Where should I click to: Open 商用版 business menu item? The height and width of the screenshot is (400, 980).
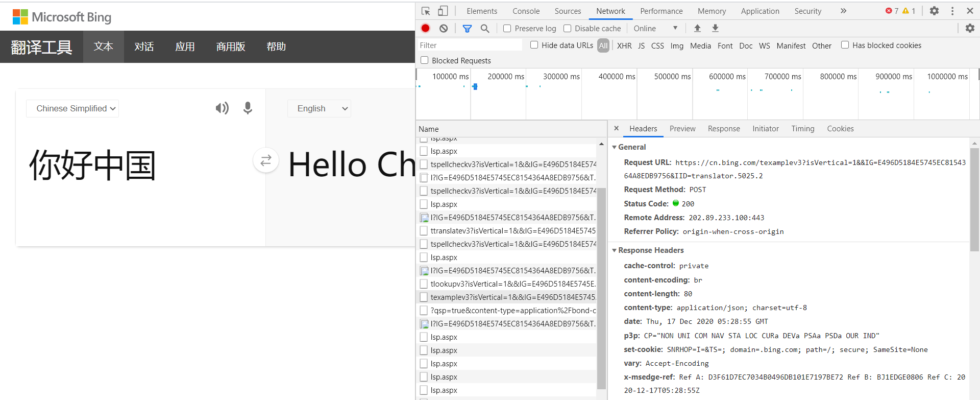pyautogui.click(x=231, y=46)
